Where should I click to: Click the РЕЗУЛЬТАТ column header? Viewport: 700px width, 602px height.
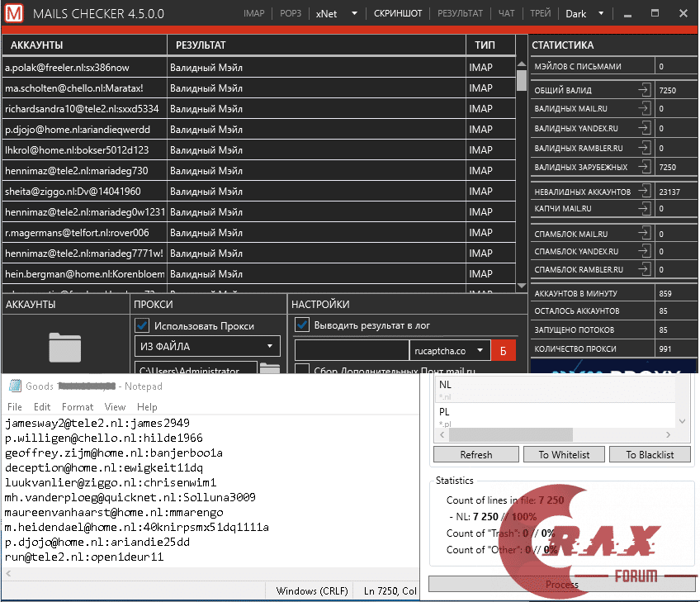pos(316,45)
